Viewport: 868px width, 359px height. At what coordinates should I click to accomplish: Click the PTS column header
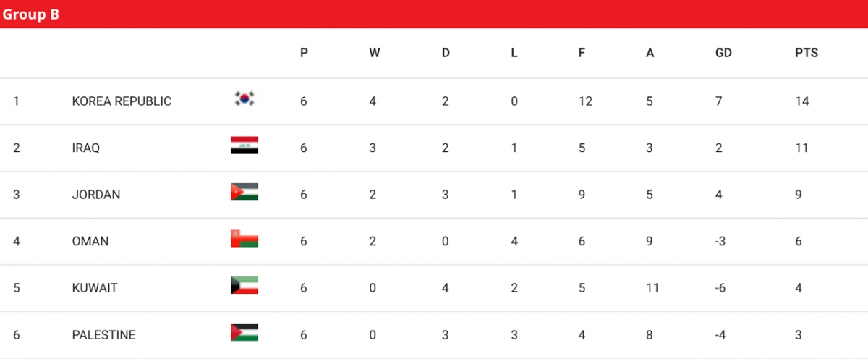[x=807, y=53]
